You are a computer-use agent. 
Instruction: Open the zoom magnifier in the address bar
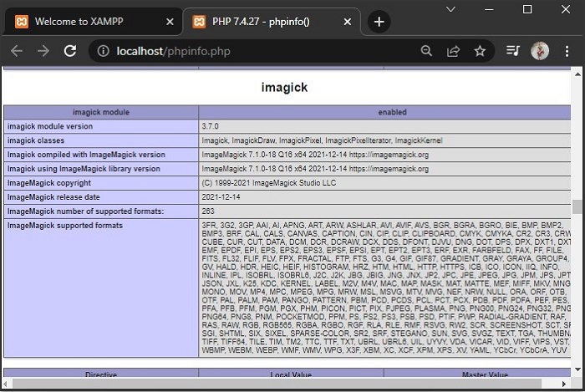click(426, 51)
